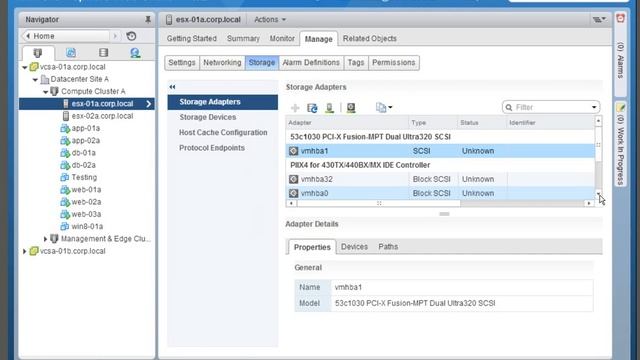Viewport: 640px width, 360px height.
Task: Switch to Summary tab
Action: (x=243, y=38)
